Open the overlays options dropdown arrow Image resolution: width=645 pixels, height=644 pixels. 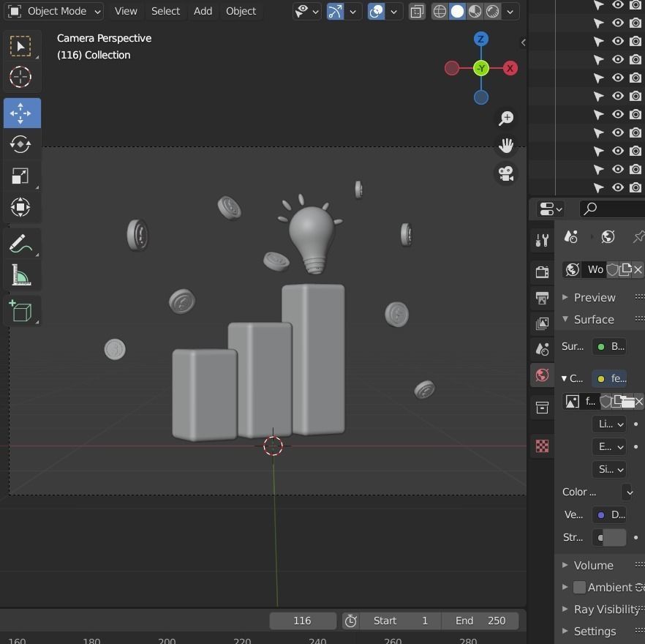[x=393, y=12]
